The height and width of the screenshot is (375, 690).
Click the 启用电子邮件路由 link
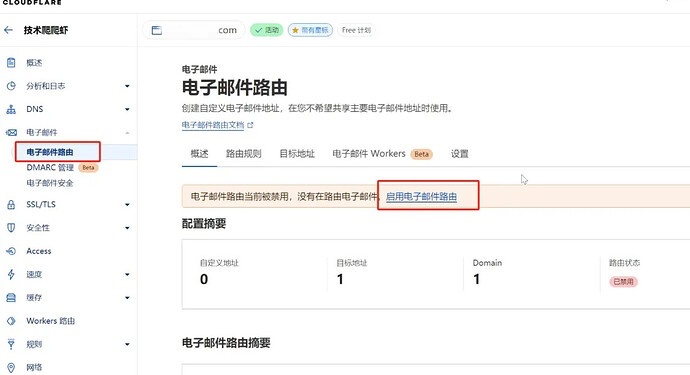click(421, 196)
